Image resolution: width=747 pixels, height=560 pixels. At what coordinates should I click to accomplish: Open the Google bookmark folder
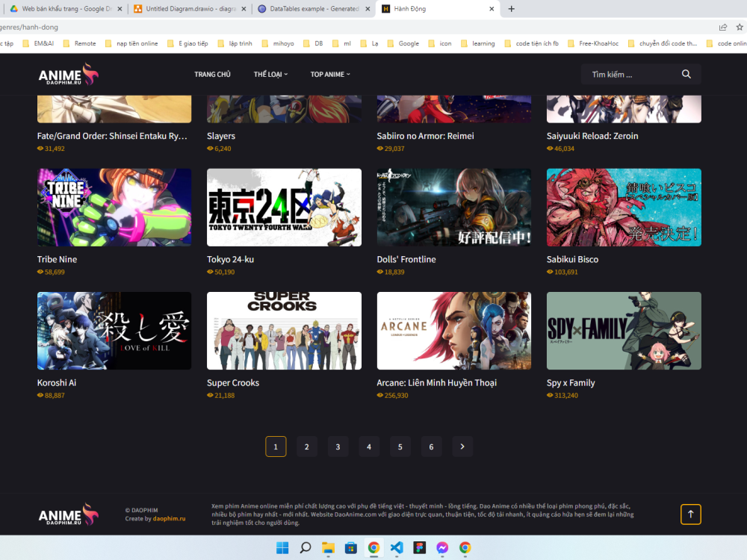tap(403, 43)
